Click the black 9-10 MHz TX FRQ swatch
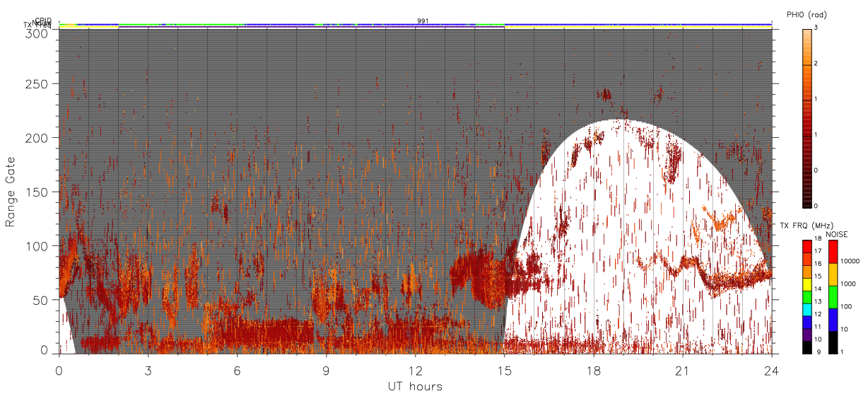Viewport: 868px width, 401px height. coord(807,347)
